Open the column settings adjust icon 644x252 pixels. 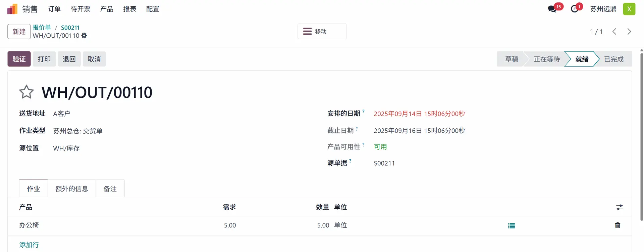coord(619,207)
